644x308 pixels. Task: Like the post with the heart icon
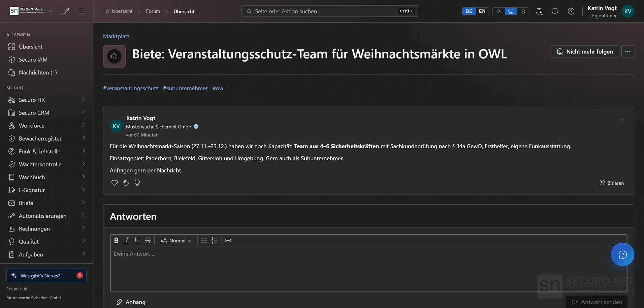[x=115, y=183]
